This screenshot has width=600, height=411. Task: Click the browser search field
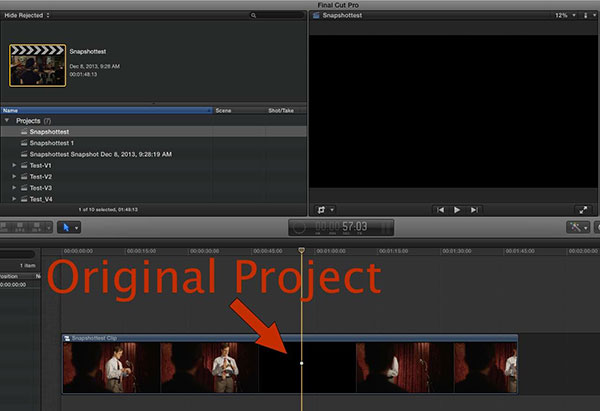[276, 15]
